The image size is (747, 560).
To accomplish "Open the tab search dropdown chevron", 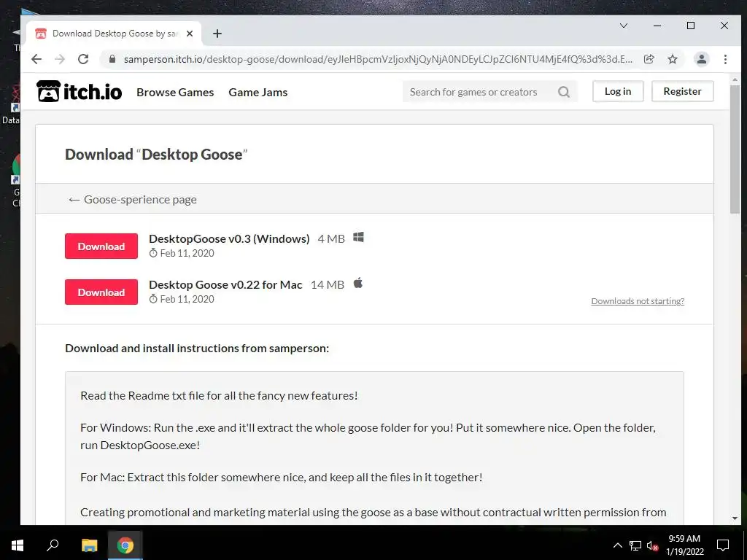I will [x=623, y=26].
